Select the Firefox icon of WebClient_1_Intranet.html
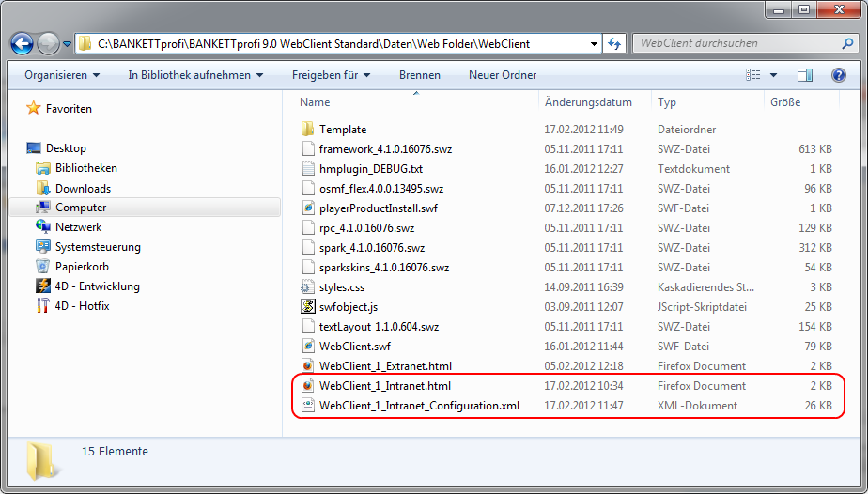This screenshot has width=868, height=494. [x=307, y=386]
